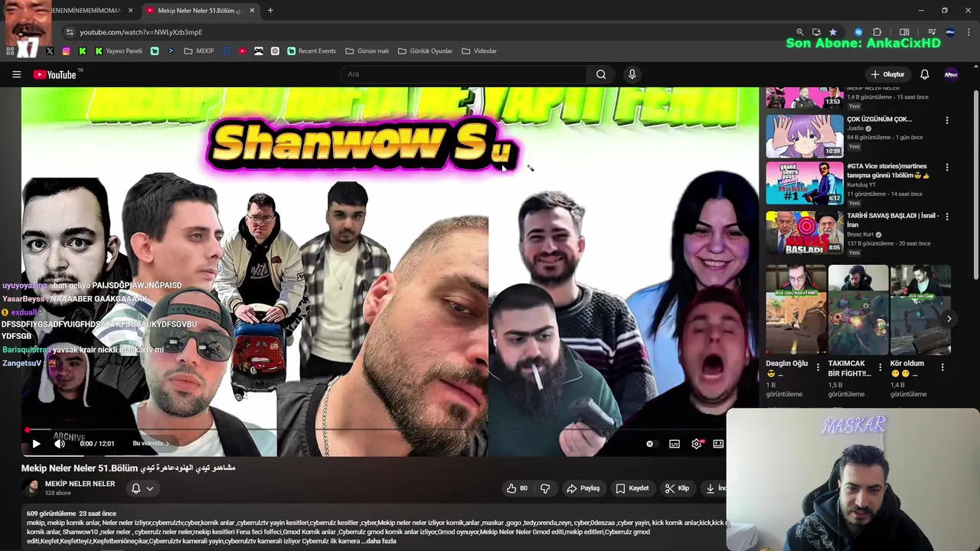The image size is (980, 551).
Task: Open YouTube notifications bell
Action: (924, 74)
